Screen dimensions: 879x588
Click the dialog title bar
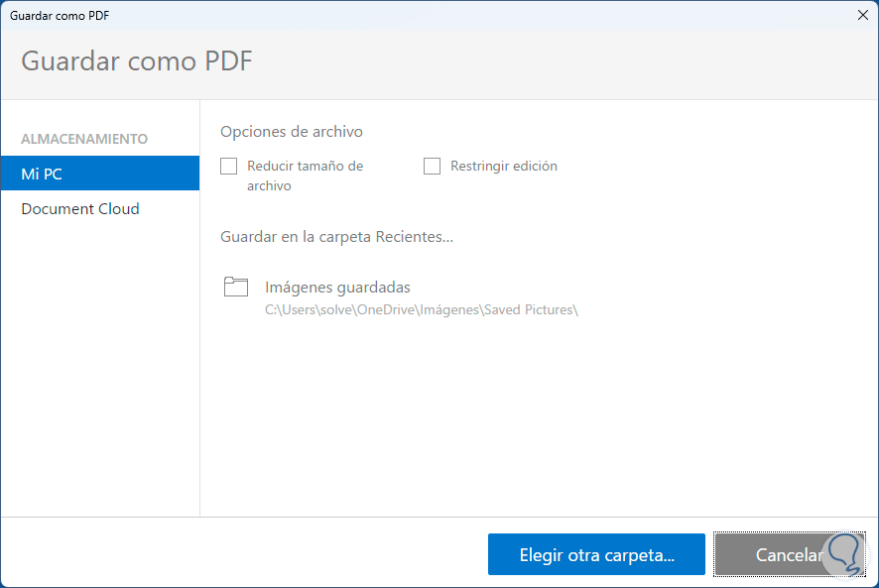(x=397, y=15)
